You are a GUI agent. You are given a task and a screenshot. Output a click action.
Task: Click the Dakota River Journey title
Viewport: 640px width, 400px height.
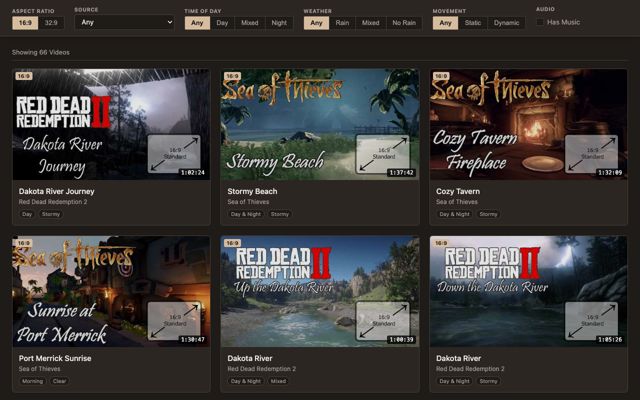[56, 191]
